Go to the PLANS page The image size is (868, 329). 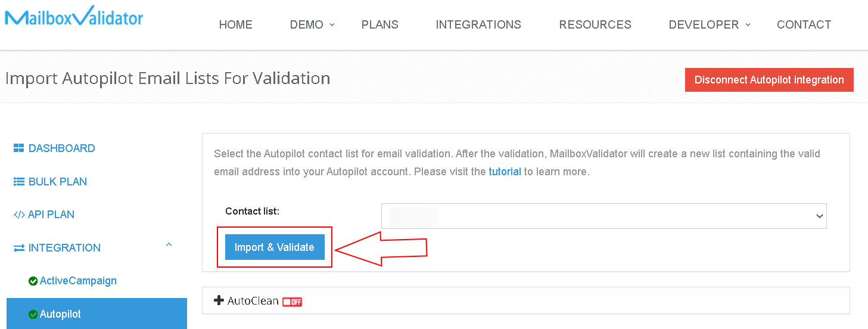pos(379,24)
